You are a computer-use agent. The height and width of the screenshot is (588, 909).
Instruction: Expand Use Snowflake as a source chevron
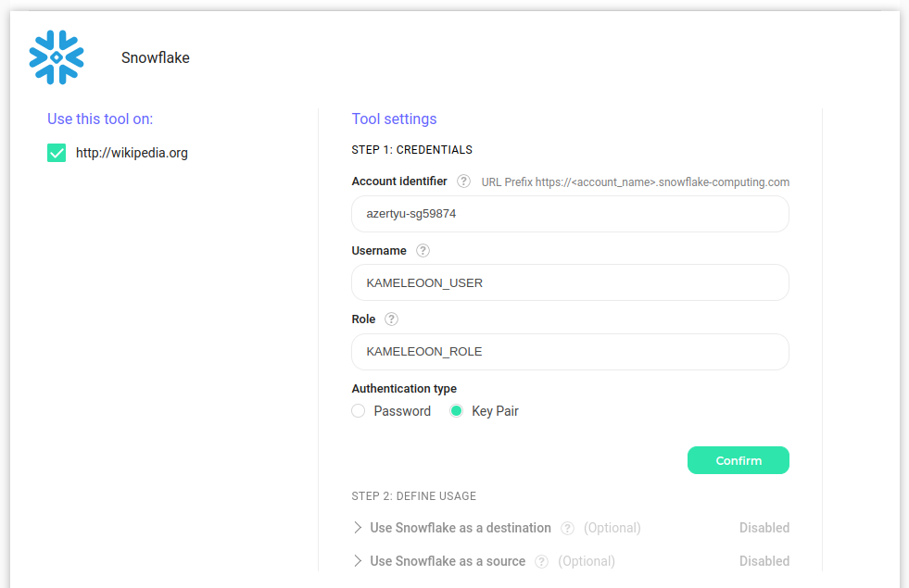coord(358,561)
